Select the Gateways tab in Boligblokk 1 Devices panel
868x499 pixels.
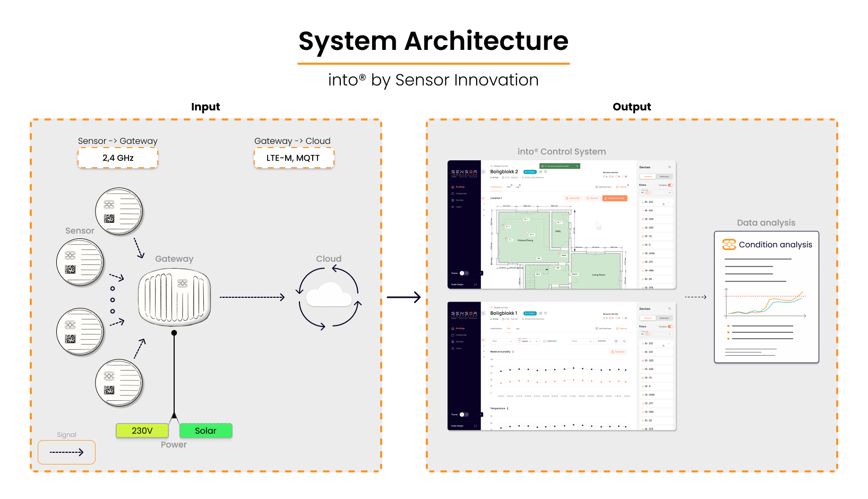click(664, 318)
